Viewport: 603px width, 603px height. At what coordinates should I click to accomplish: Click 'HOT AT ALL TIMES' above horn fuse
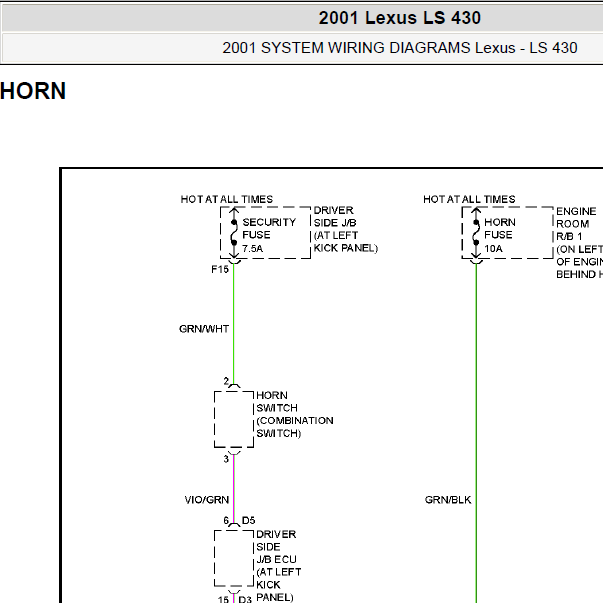(469, 199)
